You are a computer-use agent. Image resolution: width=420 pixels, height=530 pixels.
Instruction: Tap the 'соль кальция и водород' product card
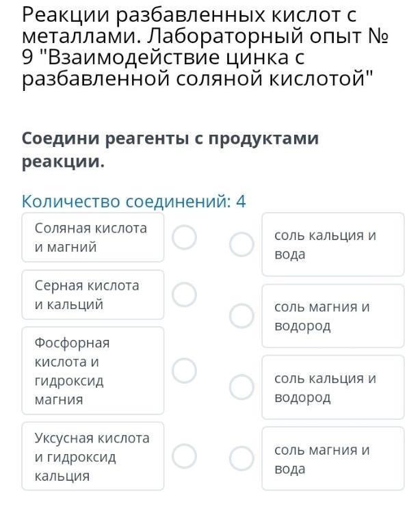(333, 388)
